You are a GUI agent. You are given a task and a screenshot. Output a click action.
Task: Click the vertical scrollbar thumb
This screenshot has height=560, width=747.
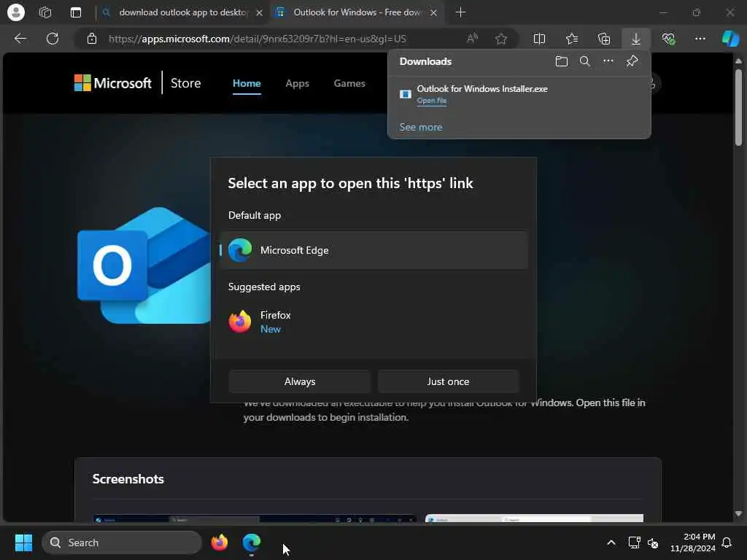(738, 107)
